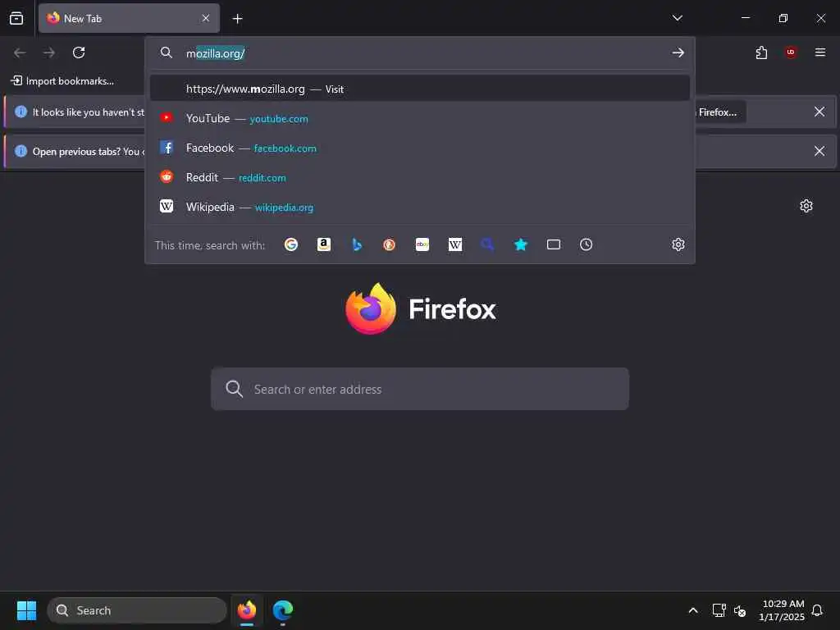Open the uBlock Origin extension icon

click(x=791, y=52)
